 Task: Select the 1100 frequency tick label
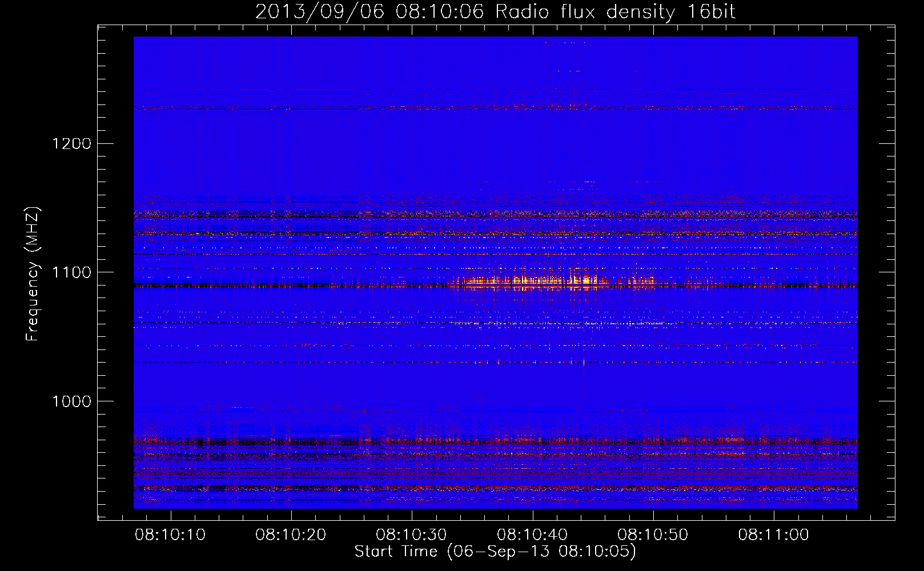tap(71, 272)
